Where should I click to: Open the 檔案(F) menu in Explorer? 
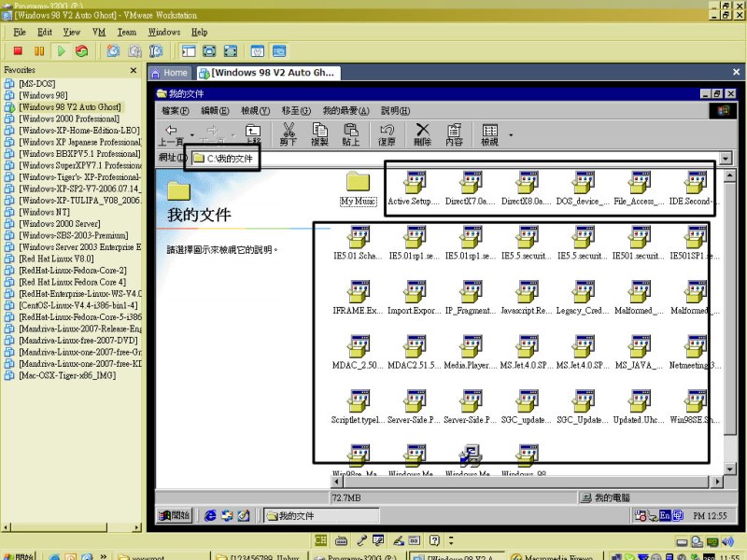coord(175,111)
